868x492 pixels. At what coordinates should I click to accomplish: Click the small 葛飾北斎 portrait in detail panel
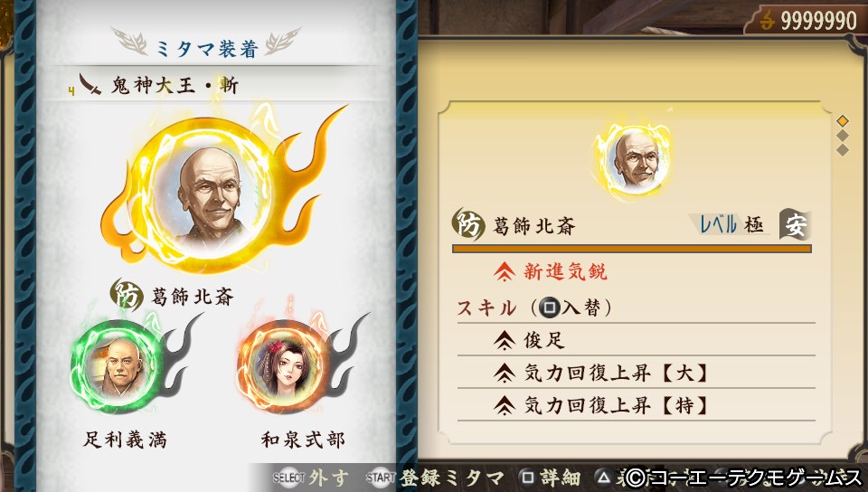634,159
